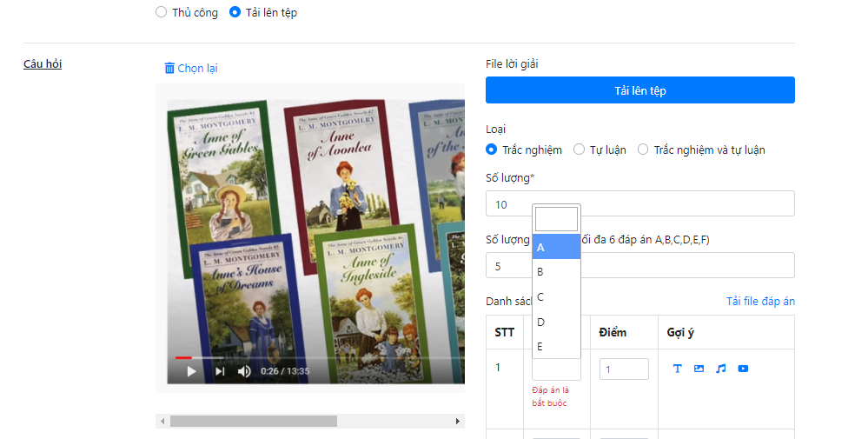
Task: Click the STT column header
Action: [504, 332]
